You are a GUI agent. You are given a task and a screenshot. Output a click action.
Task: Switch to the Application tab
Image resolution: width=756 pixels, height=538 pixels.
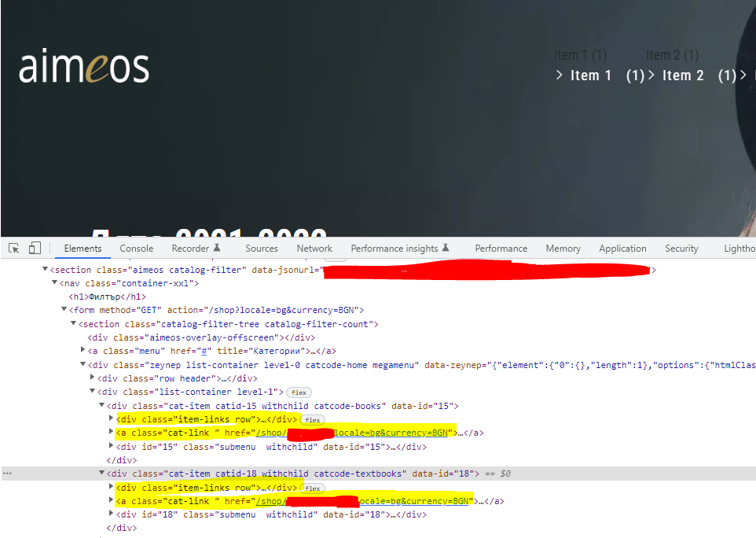[622, 249]
